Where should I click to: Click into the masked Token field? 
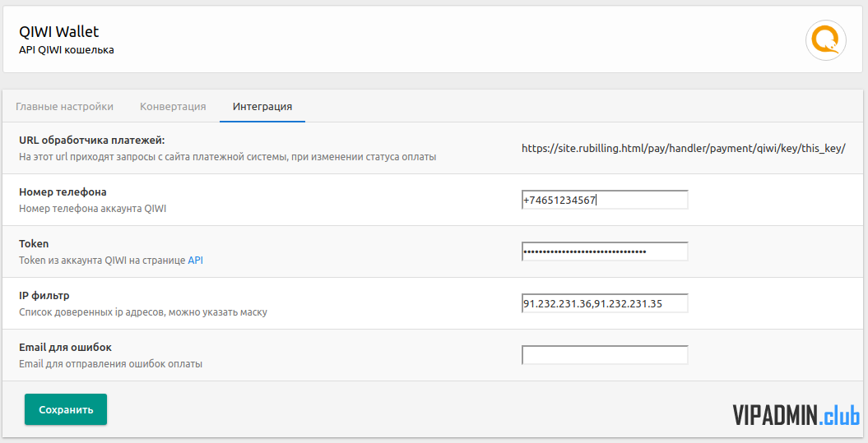(x=605, y=251)
